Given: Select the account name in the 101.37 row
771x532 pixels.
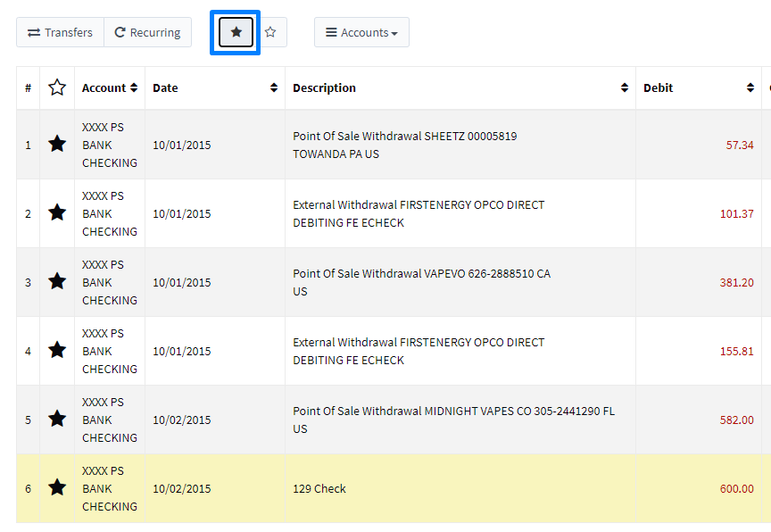Looking at the screenshot, I should [110, 213].
